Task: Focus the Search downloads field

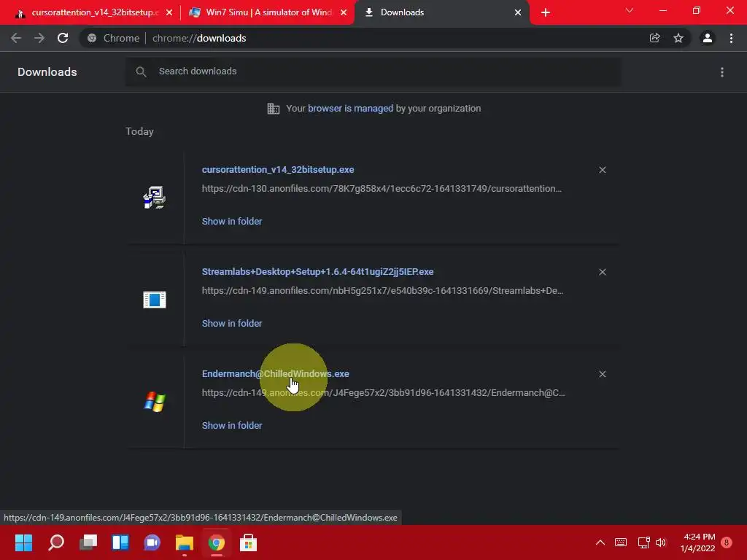Action: click(373, 72)
